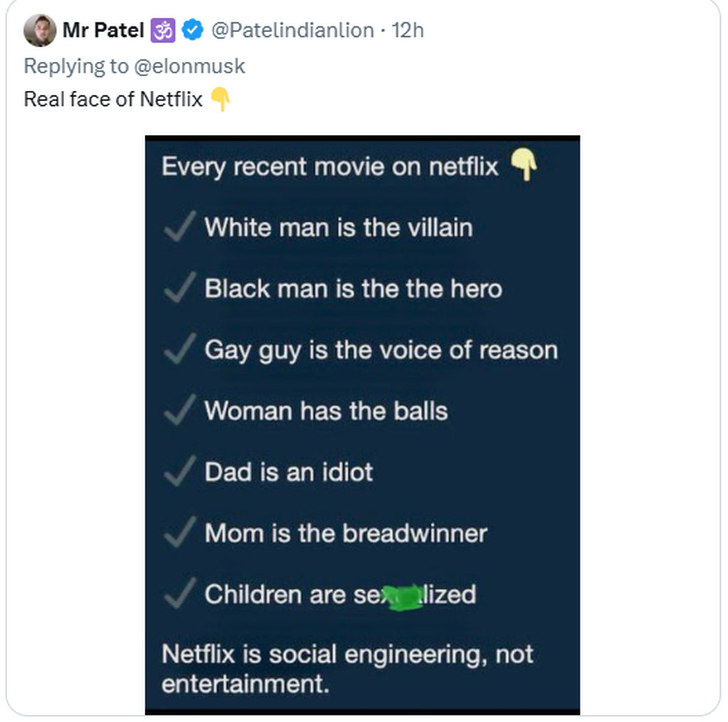Click the pointing-down emoji after "Real face of Netflix"
Image resolution: width=728 pixels, height=722 pixels.
[220, 100]
